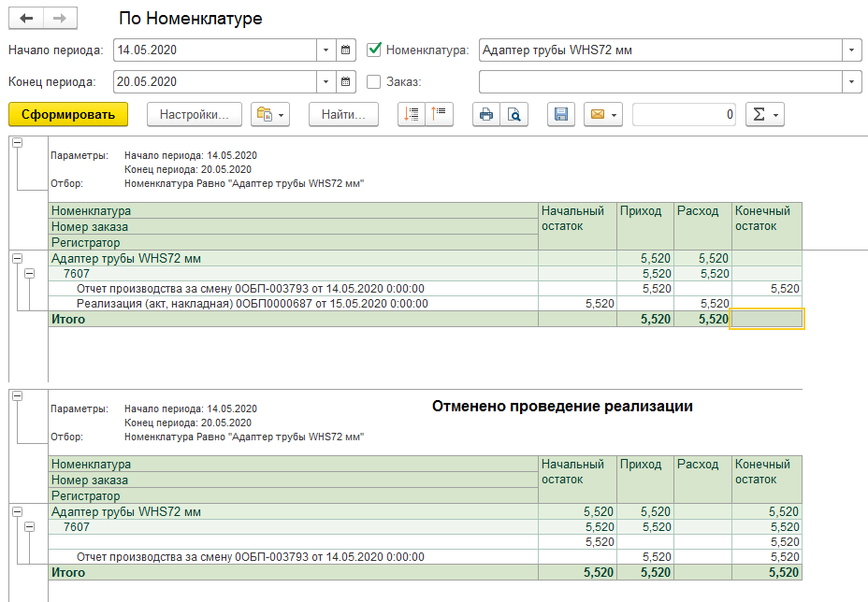
Task: Open calendar for Конец периода
Action: (346, 81)
